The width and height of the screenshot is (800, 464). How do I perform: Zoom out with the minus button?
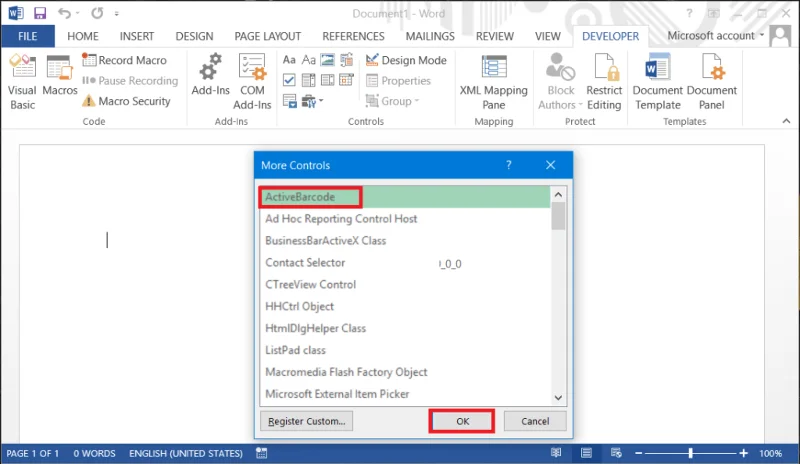click(x=638, y=453)
